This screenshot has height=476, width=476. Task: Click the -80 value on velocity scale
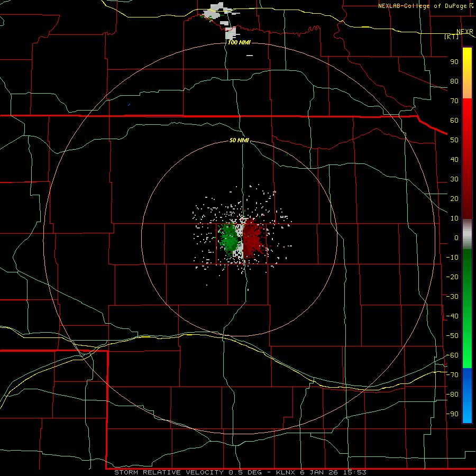452,395
